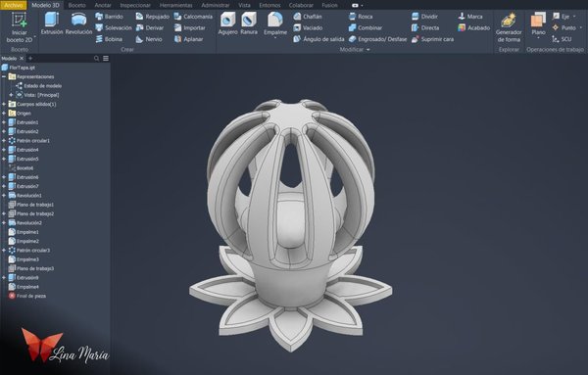This screenshot has width=588, height=375.
Task: Choose the Chaflán chamfer tool
Action: [x=308, y=17]
